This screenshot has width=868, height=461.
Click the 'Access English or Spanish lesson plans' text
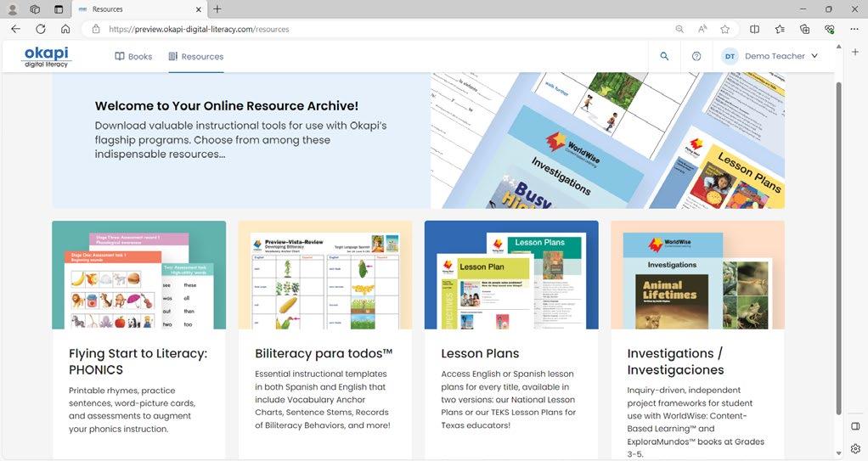pos(508,400)
